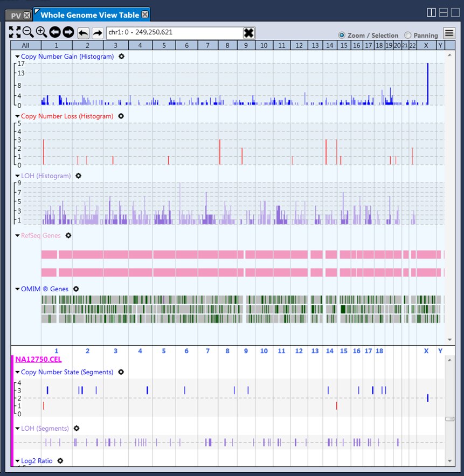The height and width of the screenshot is (476, 464).
Task: Click the undo view arrow button
Action: coord(84,33)
